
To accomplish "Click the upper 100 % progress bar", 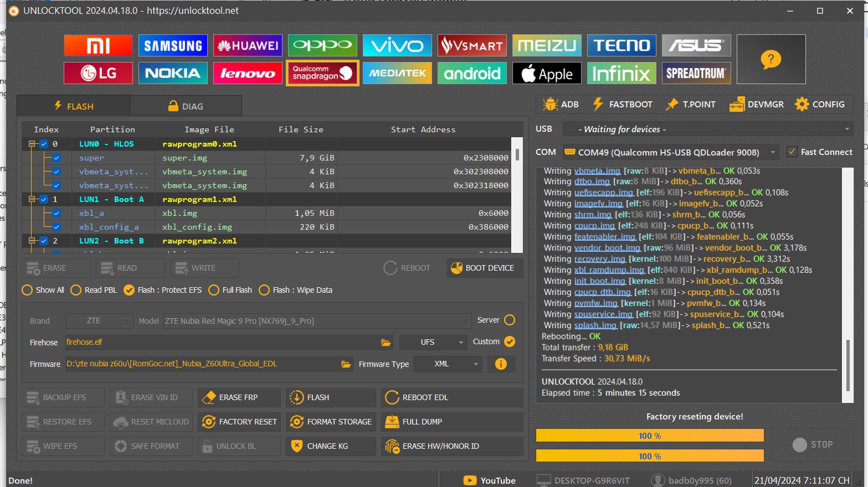I will (x=649, y=436).
